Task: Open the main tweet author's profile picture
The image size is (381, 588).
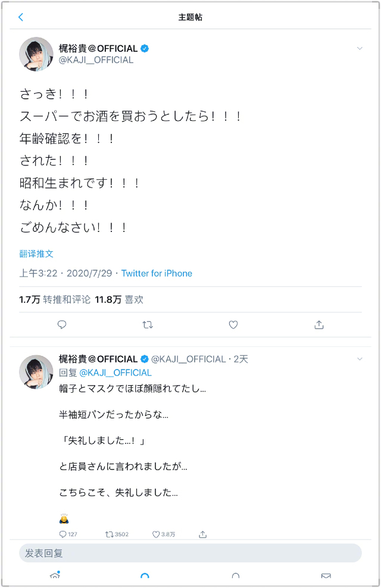Action: [x=36, y=54]
